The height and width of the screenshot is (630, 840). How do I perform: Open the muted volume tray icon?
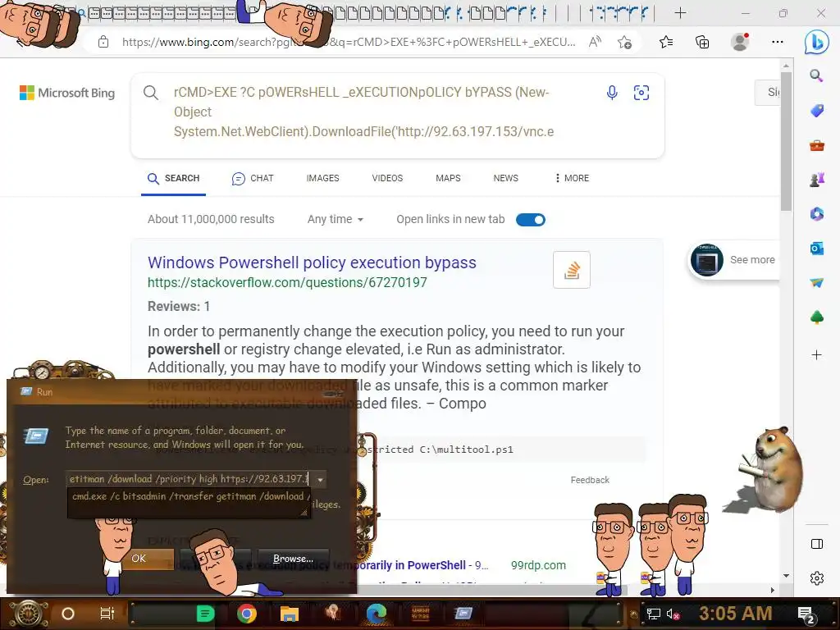tap(673, 614)
